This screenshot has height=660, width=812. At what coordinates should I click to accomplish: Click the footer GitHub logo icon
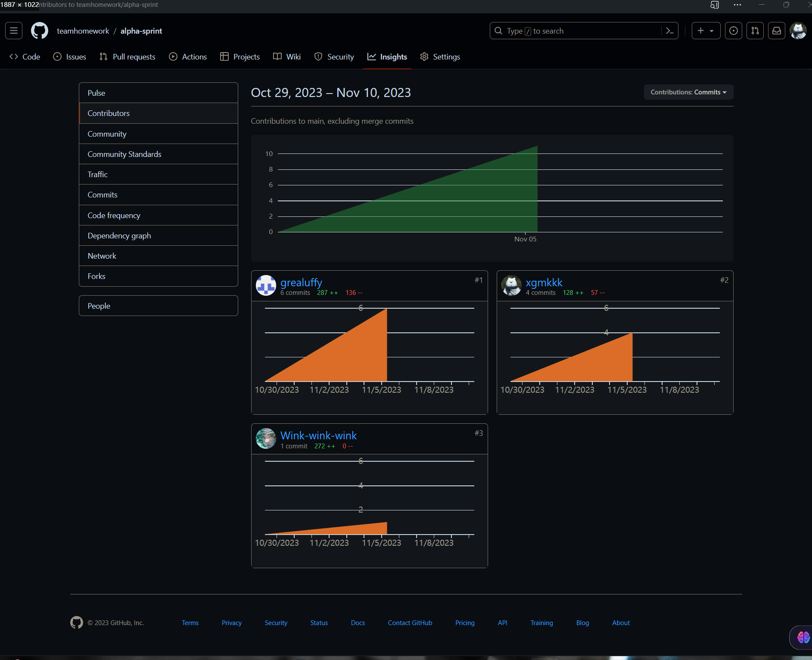coord(77,622)
